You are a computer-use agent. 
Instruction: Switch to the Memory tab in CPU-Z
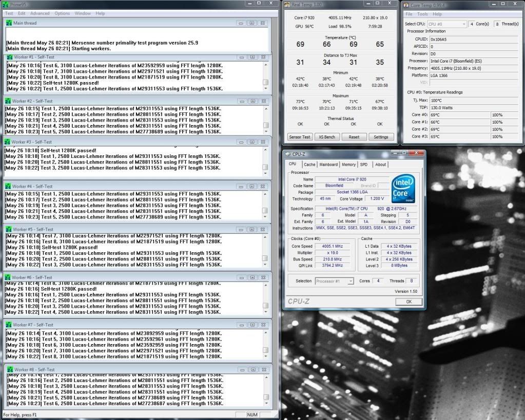tap(349, 165)
